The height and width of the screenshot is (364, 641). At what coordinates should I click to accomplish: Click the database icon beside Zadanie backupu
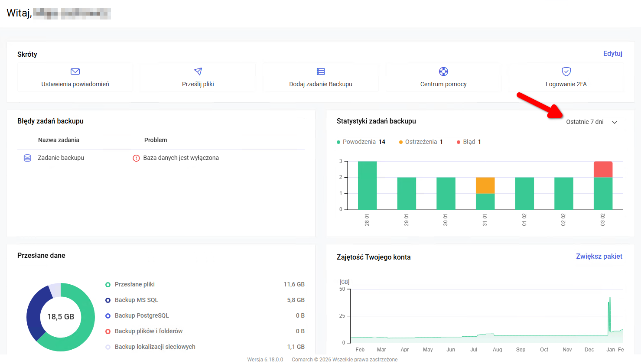coord(27,158)
